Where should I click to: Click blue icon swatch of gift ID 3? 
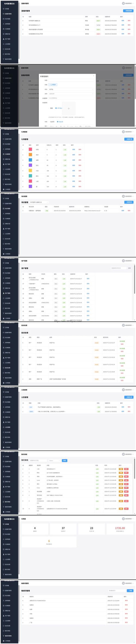(x=30, y=160)
